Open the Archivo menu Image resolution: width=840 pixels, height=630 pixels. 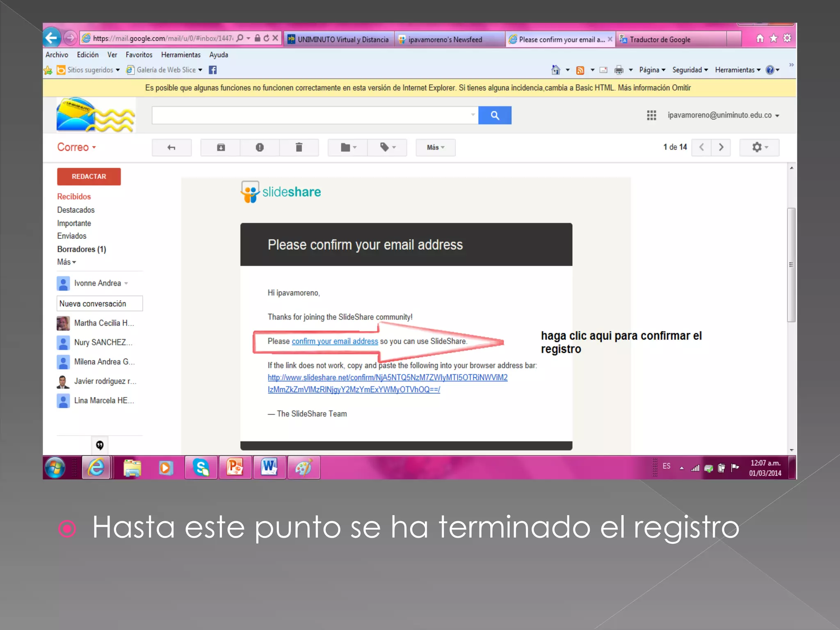pos(57,55)
